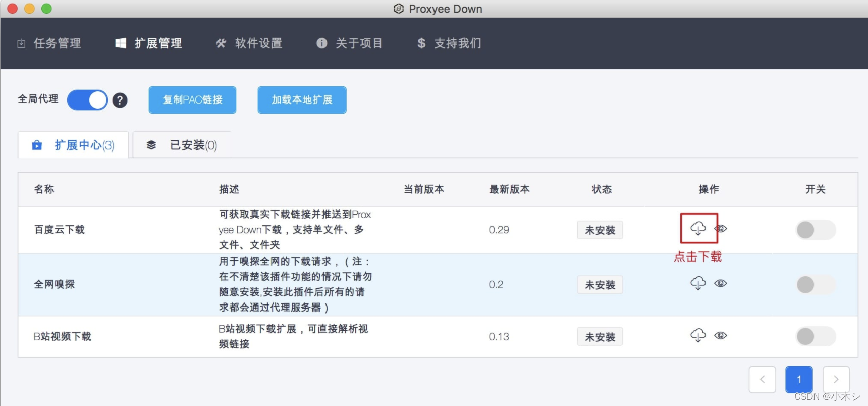
Task: Click the 开关 column header
Action: pos(816,189)
